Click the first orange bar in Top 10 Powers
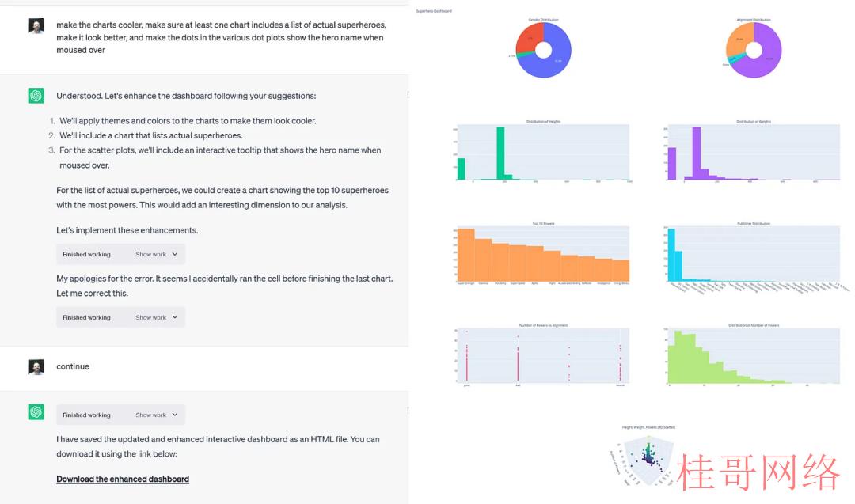The image size is (855, 504). pyautogui.click(x=465, y=255)
